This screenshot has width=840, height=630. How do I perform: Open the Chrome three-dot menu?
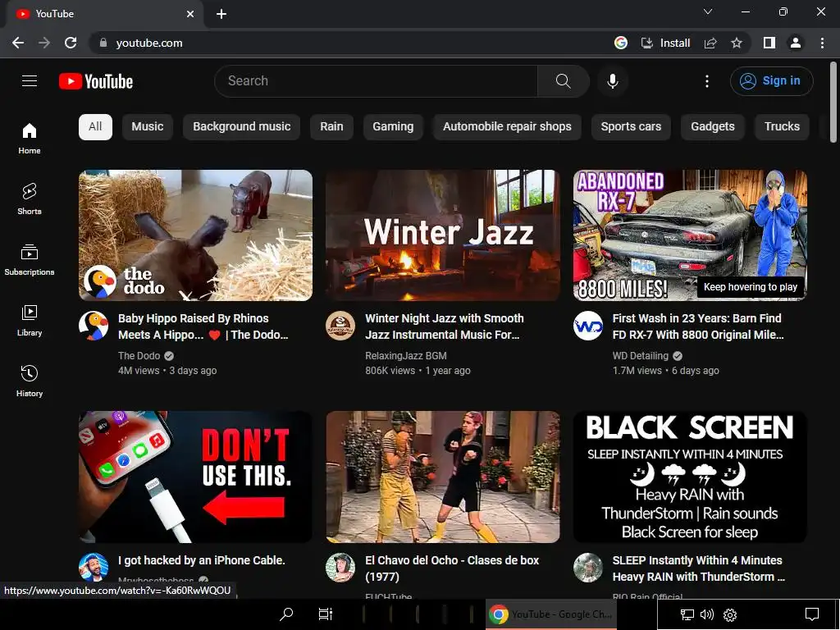click(x=822, y=43)
